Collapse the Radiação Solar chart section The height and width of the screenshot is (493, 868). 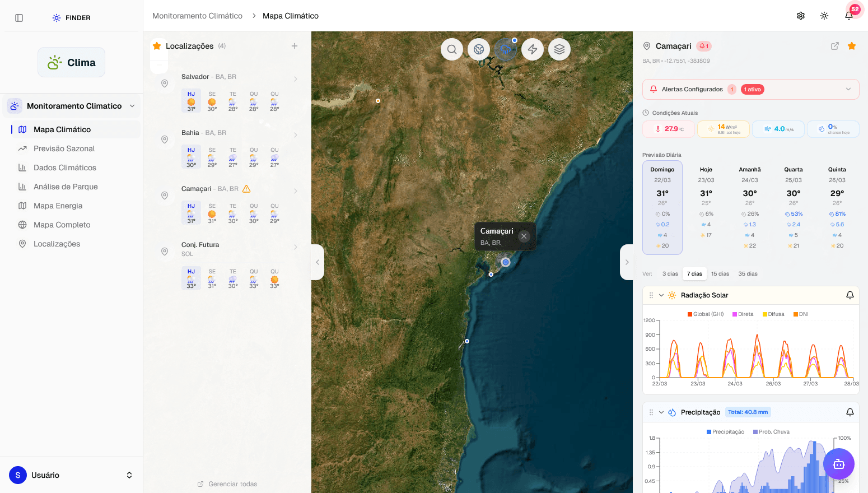[661, 295]
